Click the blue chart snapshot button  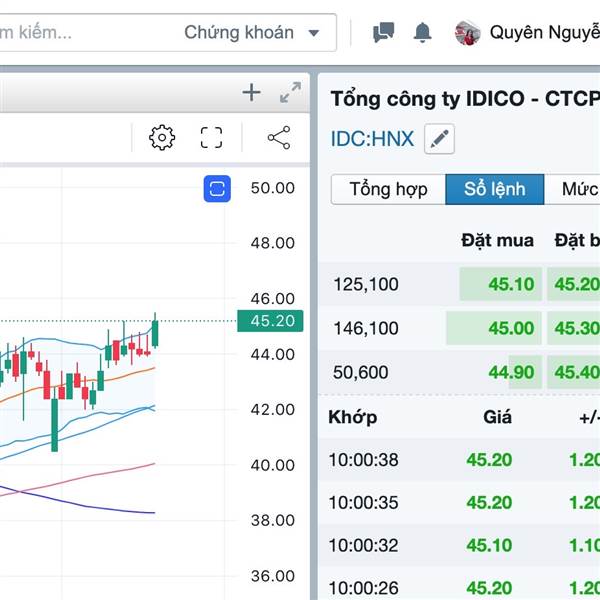pyautogui.click(x=217, y=189)
